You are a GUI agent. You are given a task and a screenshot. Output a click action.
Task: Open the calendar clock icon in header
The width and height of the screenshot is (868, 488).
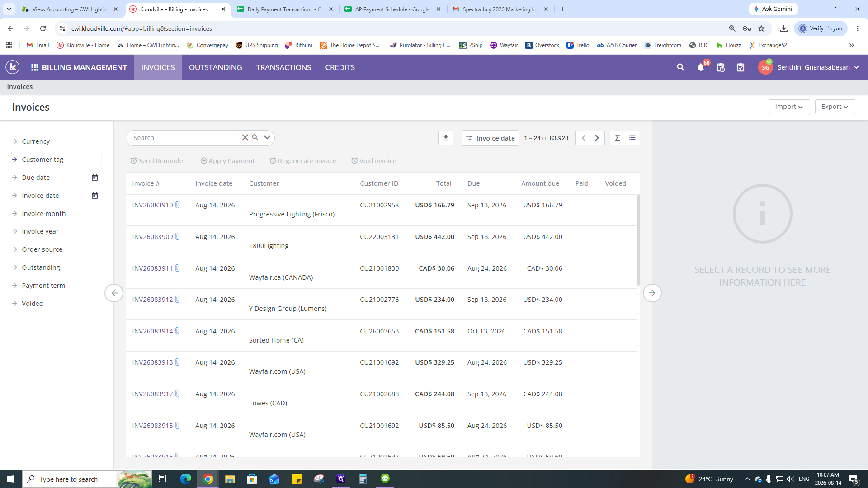click(x=721, y=67)
